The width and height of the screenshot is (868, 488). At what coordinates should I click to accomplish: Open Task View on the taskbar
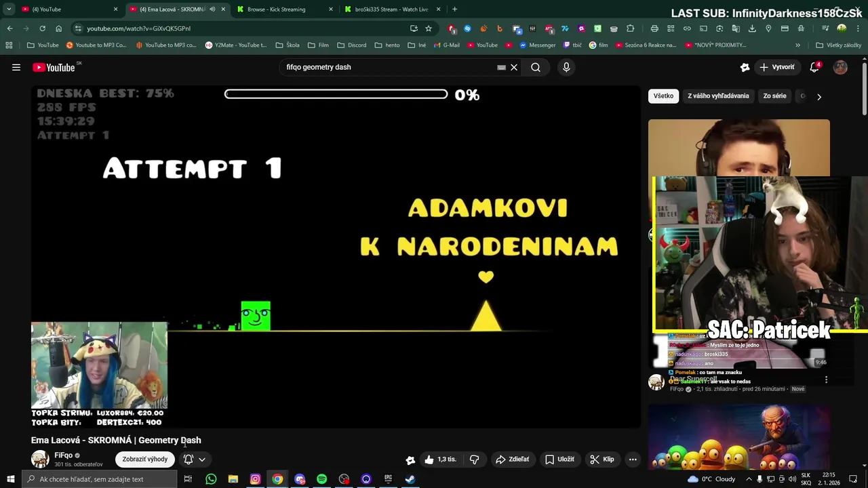point(188,479)
